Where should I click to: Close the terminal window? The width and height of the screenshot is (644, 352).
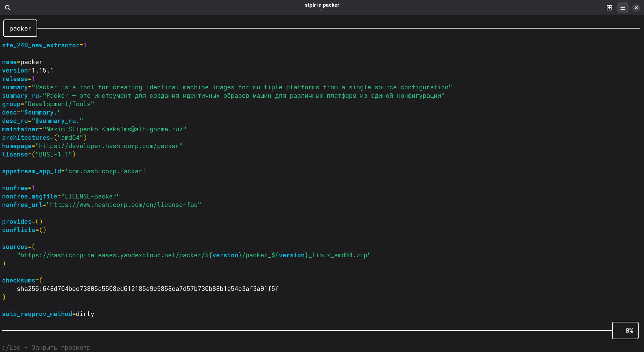pyautogui.click(x=636, y=7)
